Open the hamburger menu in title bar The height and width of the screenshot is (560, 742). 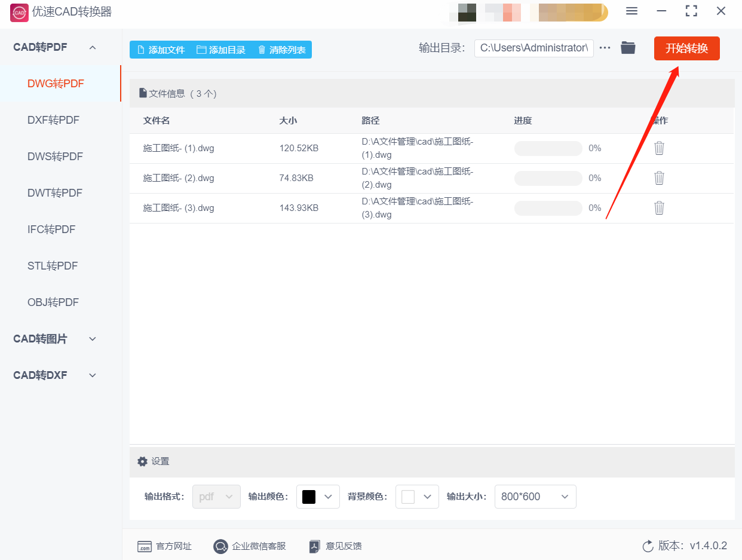click(631, 11)
